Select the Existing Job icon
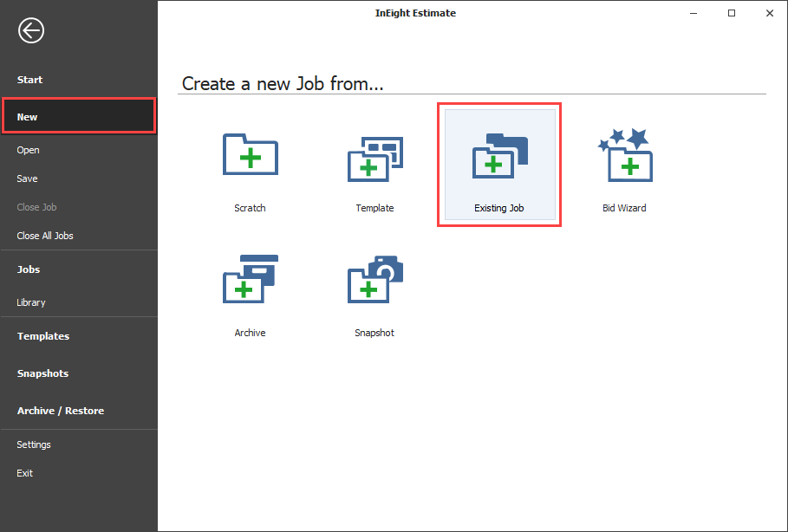Viewport: 788px width, 532px height. 500,156
